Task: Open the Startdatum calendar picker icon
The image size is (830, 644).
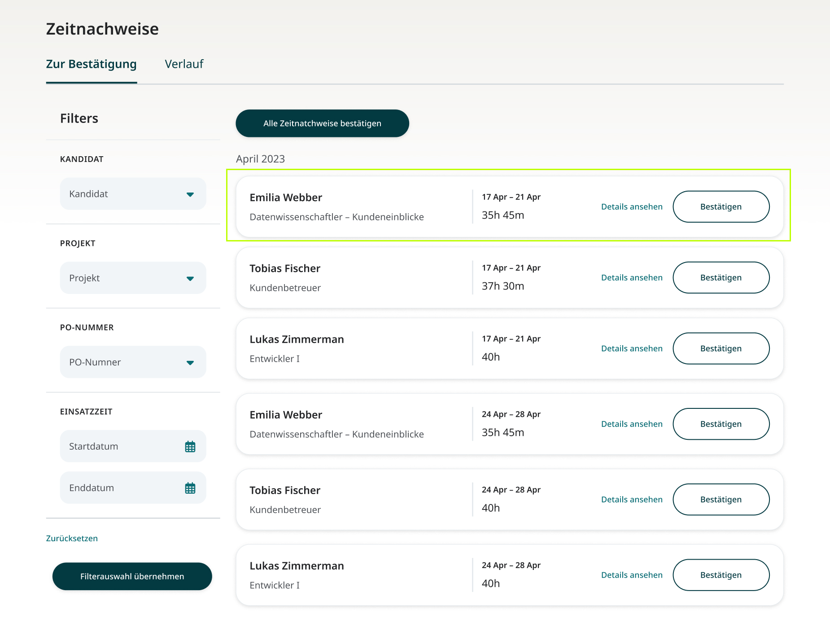Action: (190, 446)
